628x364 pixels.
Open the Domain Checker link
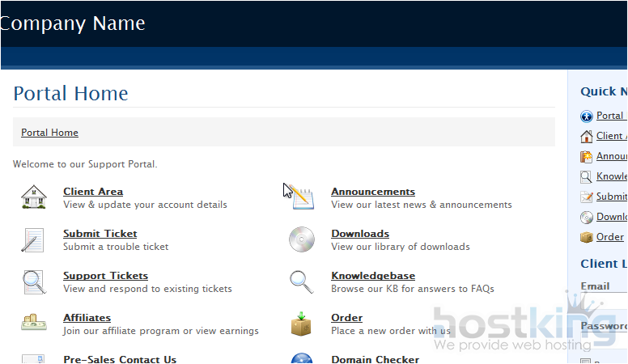point(375,359)
